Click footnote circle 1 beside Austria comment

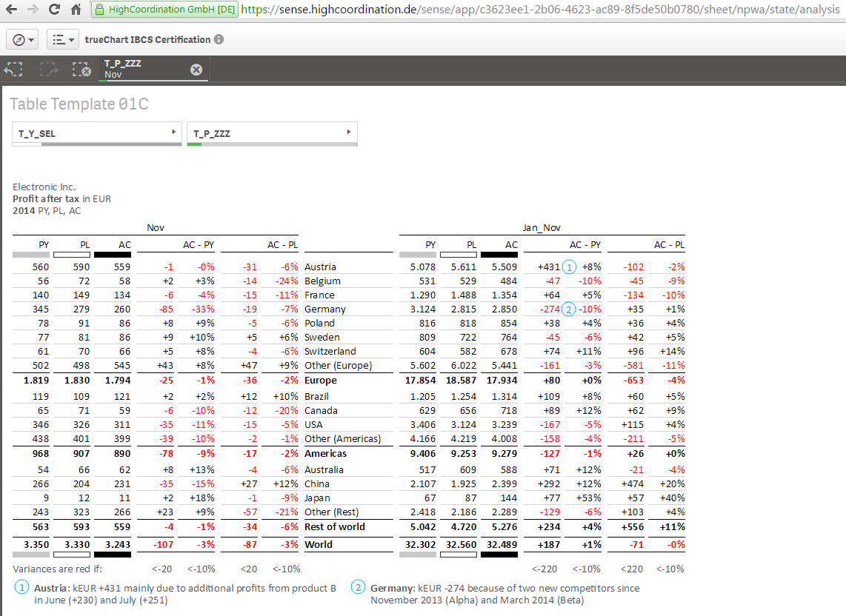click(x=21, y=587)
